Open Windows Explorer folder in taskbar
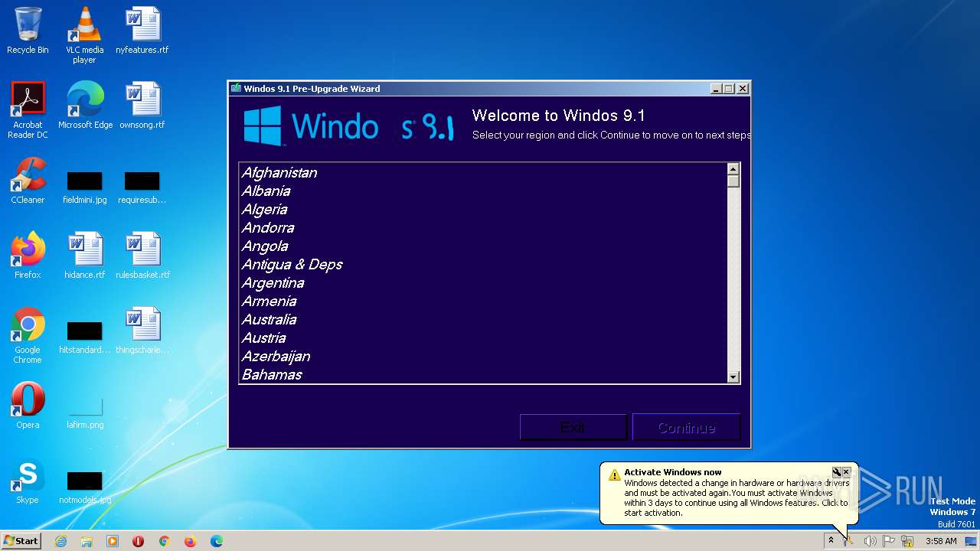 coord(87,541)
